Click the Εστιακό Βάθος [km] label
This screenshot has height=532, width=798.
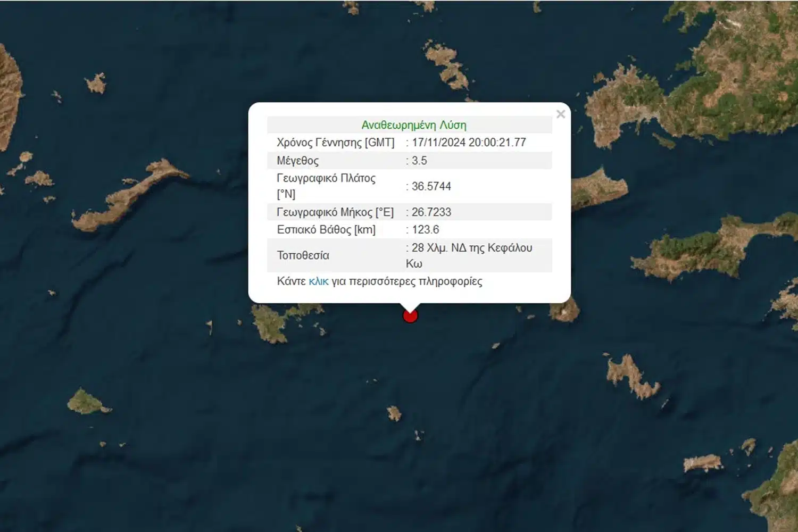pos(326,230)
